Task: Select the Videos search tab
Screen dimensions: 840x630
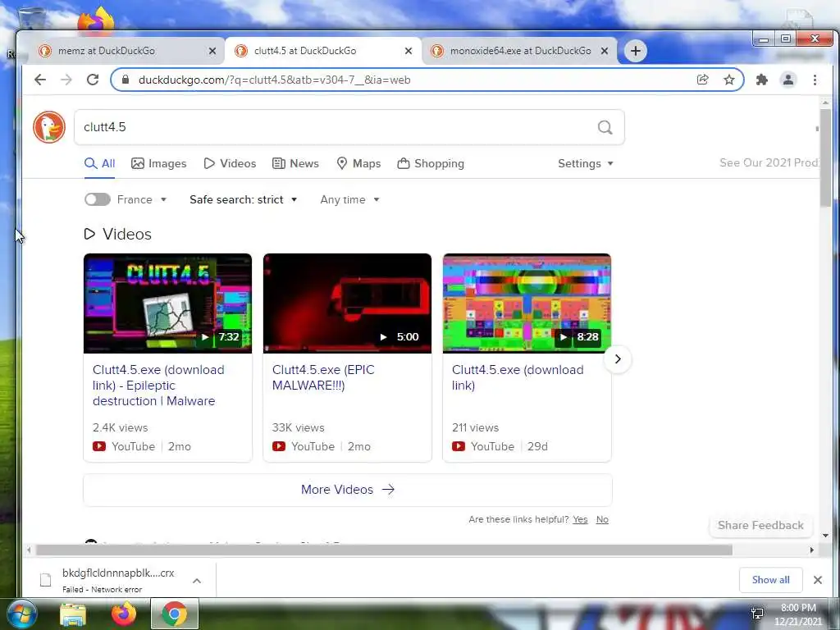Action: pos(230,163)
